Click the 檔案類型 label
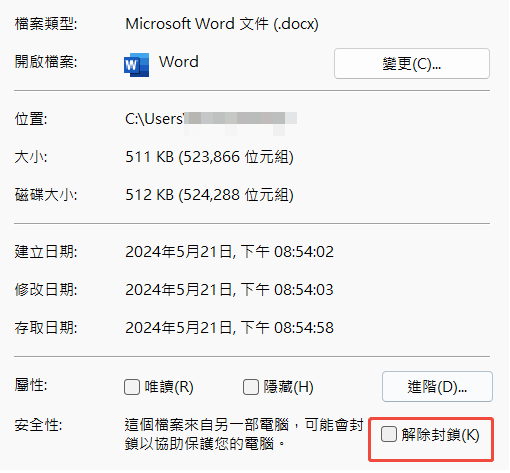The image size is (510, 473). pos(46,24)
